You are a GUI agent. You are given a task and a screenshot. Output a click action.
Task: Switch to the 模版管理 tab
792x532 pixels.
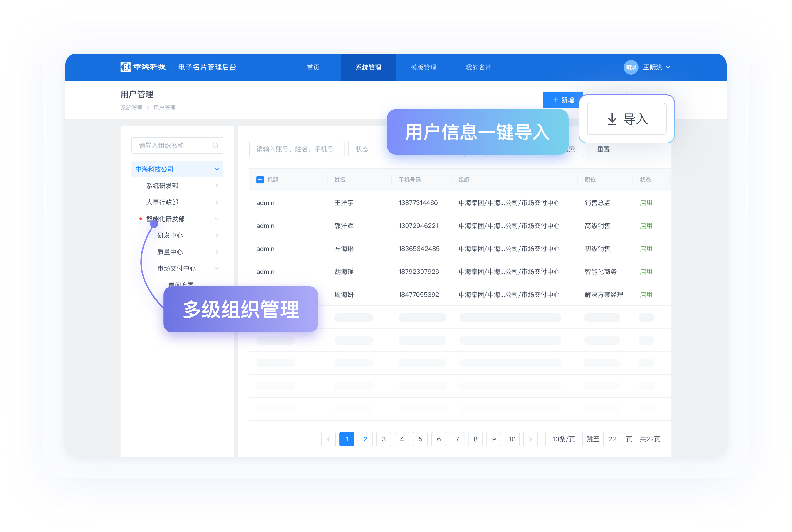pos(423,67)
